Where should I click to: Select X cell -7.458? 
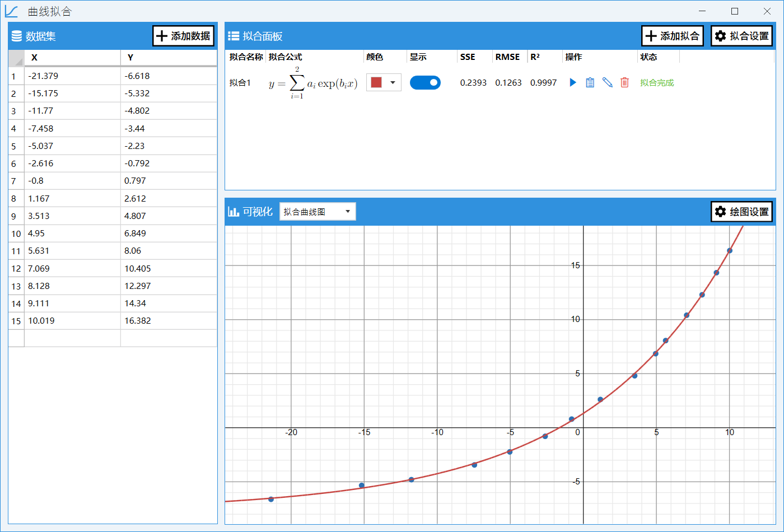tap(72, 128)
